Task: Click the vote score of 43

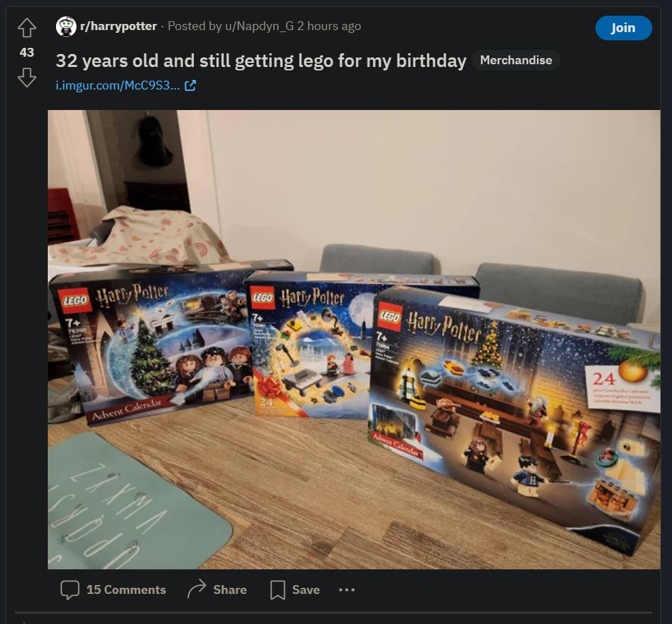Action: [x=27, y=53]
